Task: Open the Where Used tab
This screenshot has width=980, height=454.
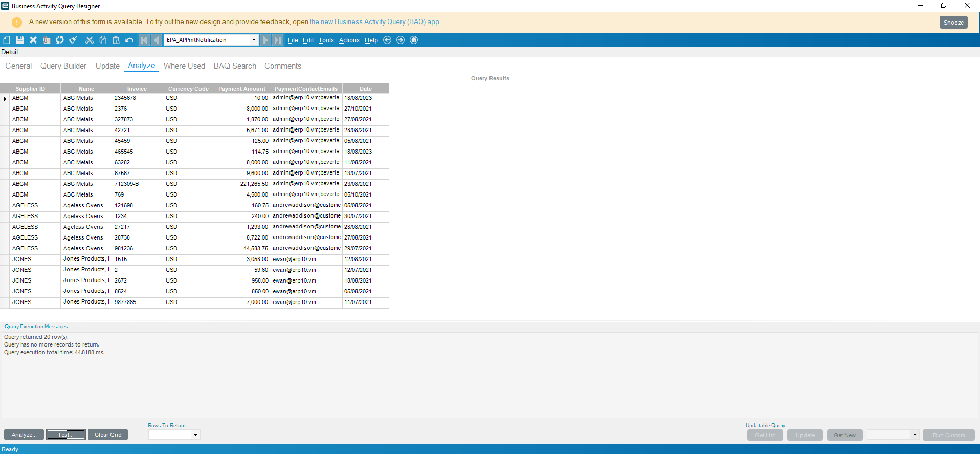Action: (x=184, y=66)
